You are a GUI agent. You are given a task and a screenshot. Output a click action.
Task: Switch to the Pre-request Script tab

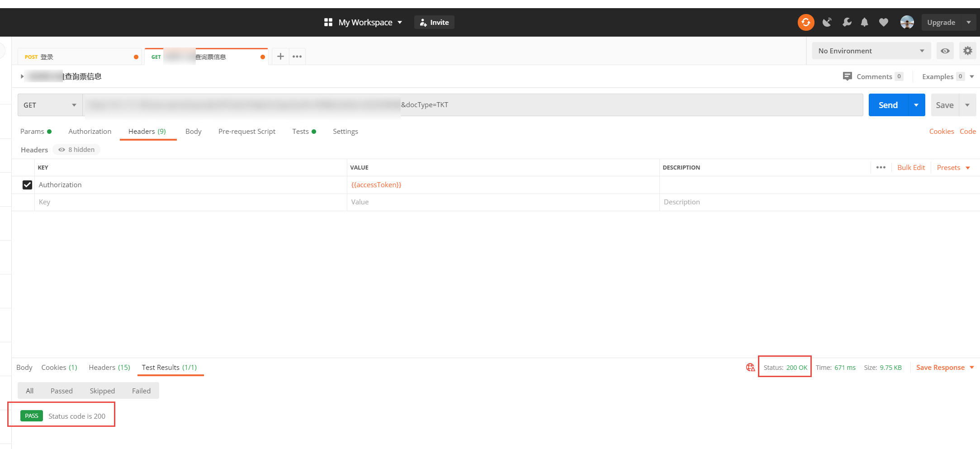point(246,132)
